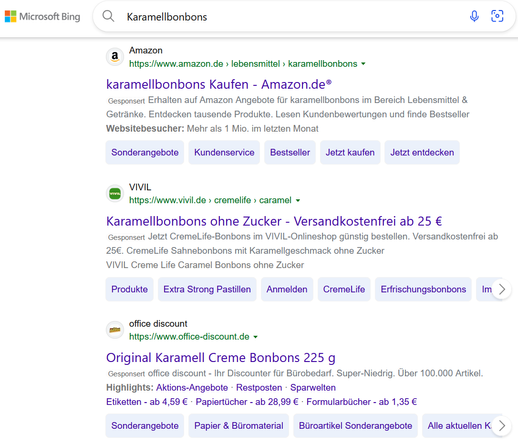Click the Gesponsert label on VIVIL ad

126,238
